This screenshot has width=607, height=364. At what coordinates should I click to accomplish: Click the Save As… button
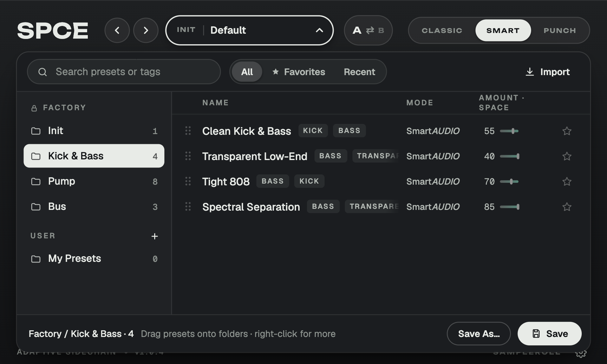pos(479,334)
